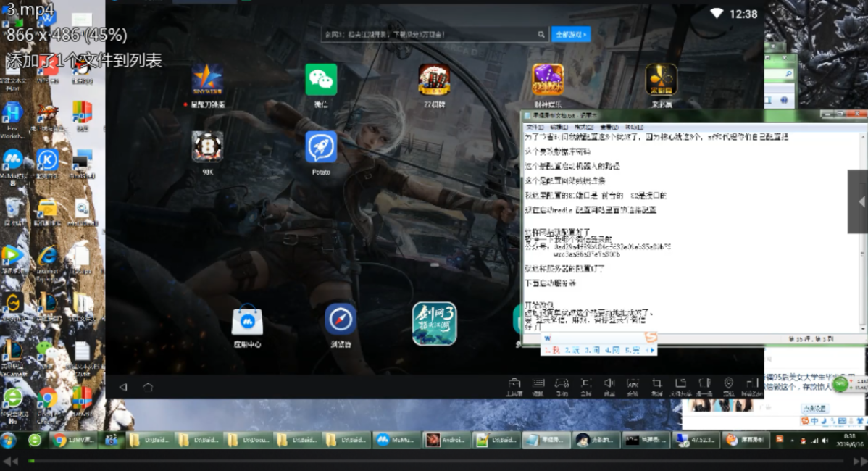The image size is (868, 471).
Task: Click the gamepad tool in emulator toolbar
Action: tap(562, 386)
